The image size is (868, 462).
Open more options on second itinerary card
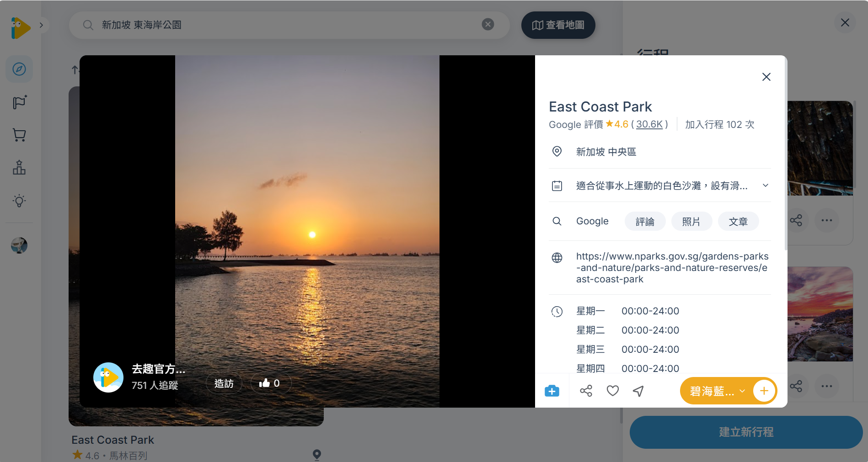pos(827,386)
